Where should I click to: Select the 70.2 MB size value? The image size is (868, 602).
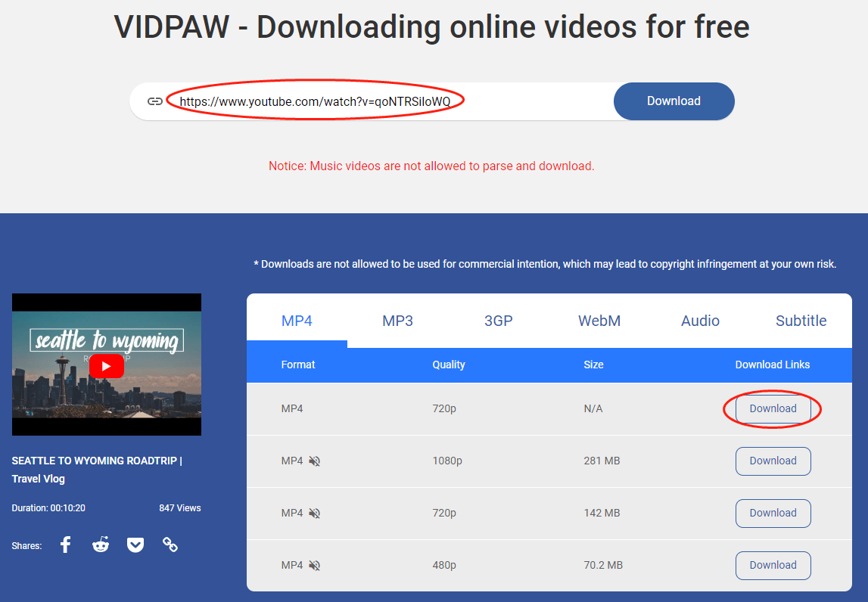pyautogui.click(x=603, y=565)
